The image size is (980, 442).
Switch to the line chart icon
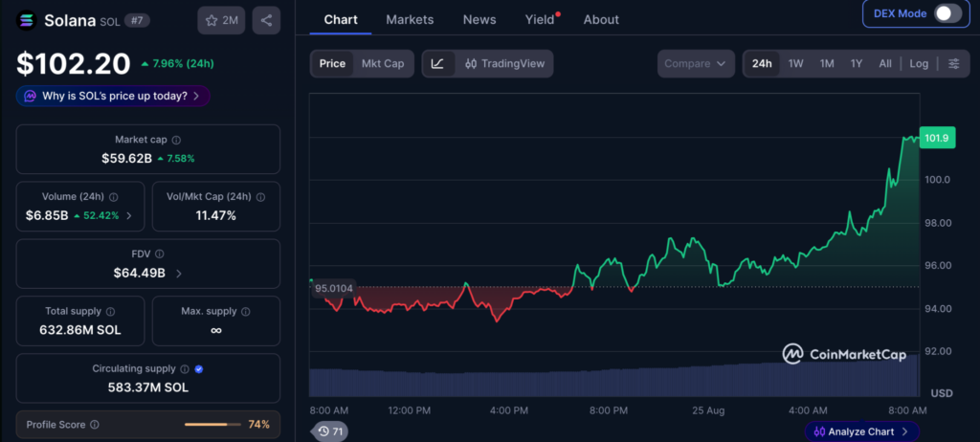pos(437,64)
